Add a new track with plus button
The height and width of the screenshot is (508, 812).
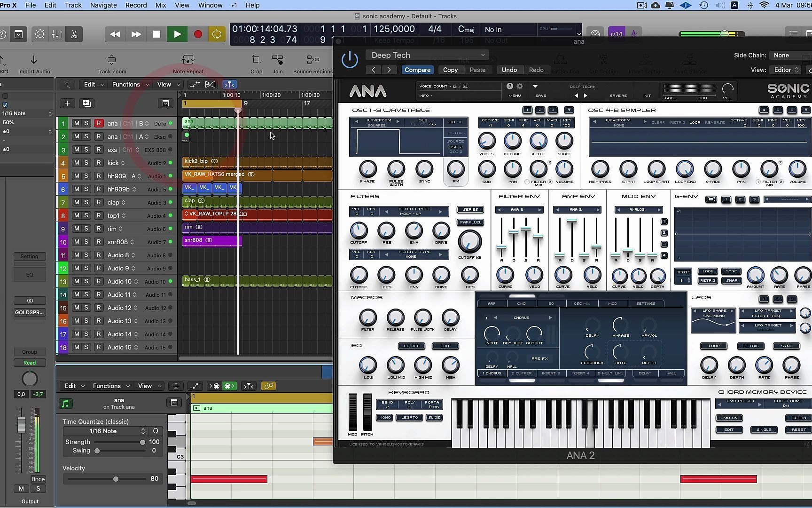pos(67,103)
